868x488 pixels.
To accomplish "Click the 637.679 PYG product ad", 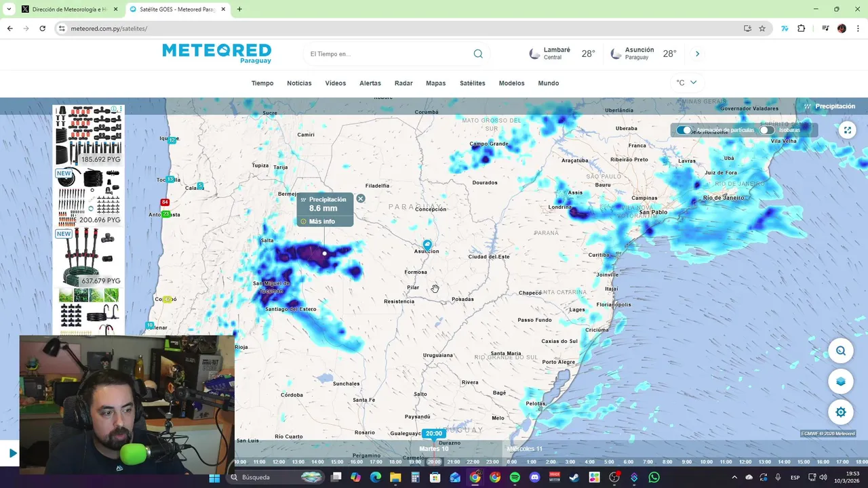I will tap(89, 257).
